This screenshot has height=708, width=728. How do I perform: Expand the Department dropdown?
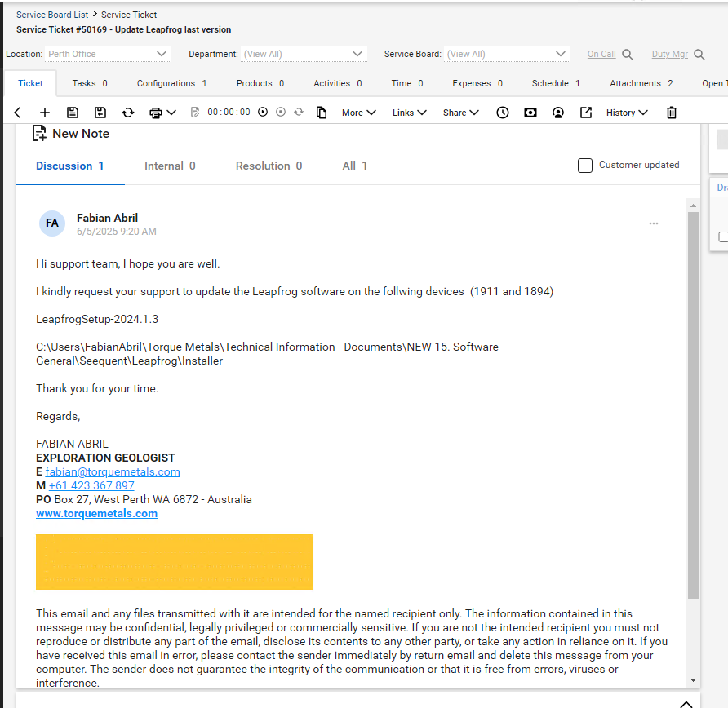point(357,54)
